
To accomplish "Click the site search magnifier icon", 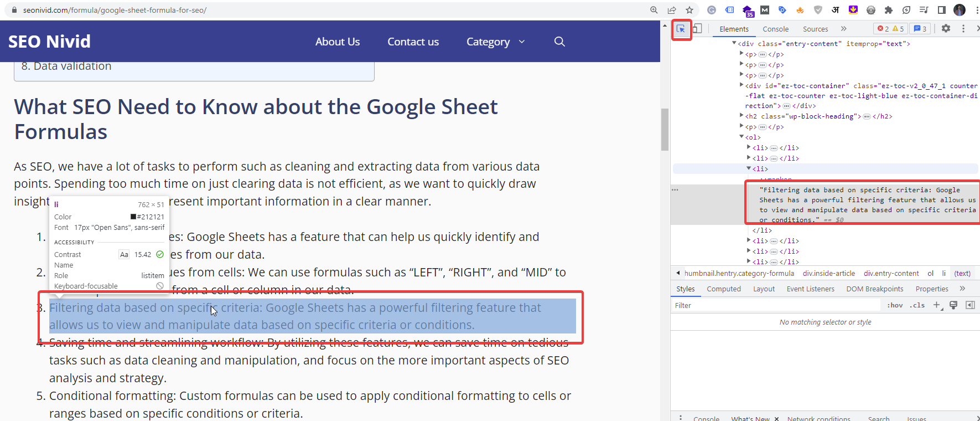I will [559, 42].
